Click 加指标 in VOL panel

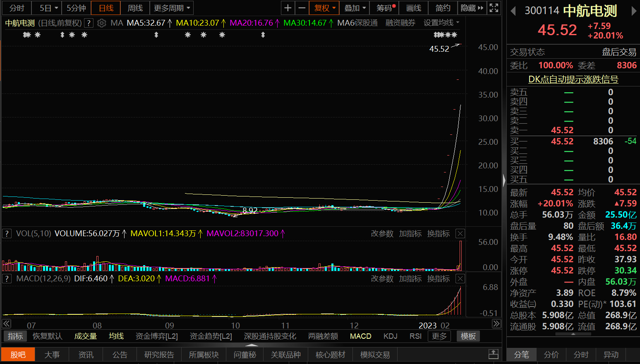click(410, 234)
